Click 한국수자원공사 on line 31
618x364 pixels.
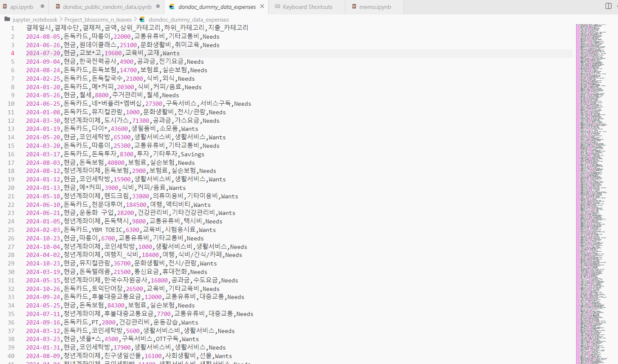coord(126,280)
